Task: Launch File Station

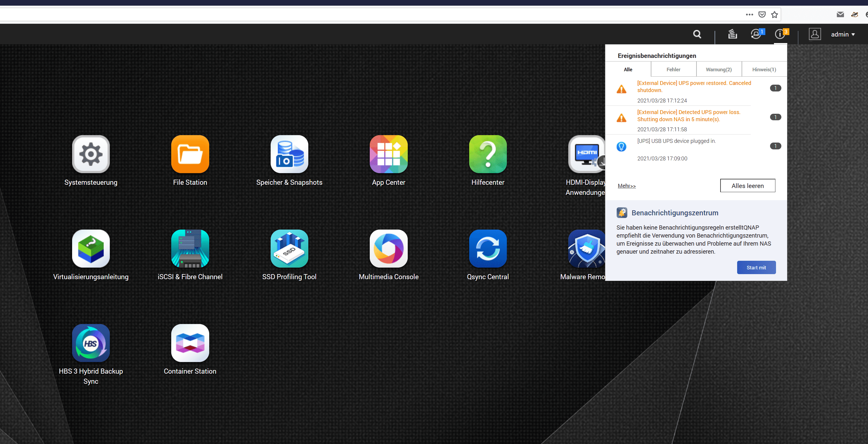Action: 190,154
